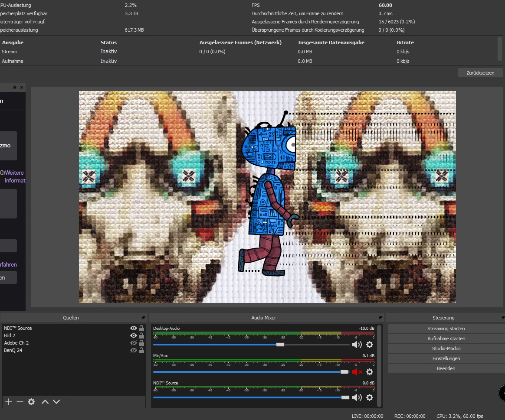Move source up with the up arrow
This screenshot has width=505, height=420.
point(45,402)
